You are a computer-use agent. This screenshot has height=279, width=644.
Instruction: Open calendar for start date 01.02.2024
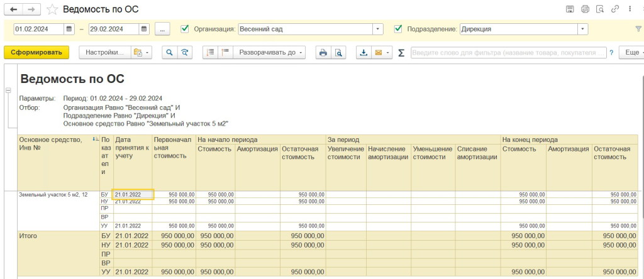[x=70, y=29]
